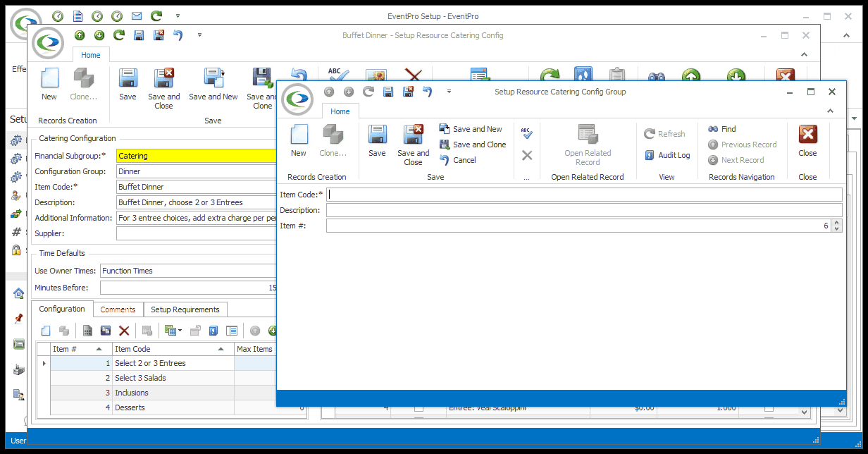Select row Select 3 Salads
The height and width of the screenshot is (454, 868).
pos(172,378)
